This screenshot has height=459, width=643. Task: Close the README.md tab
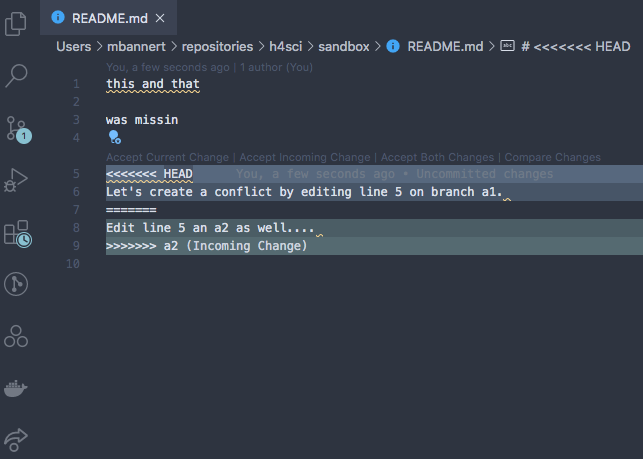160,18
